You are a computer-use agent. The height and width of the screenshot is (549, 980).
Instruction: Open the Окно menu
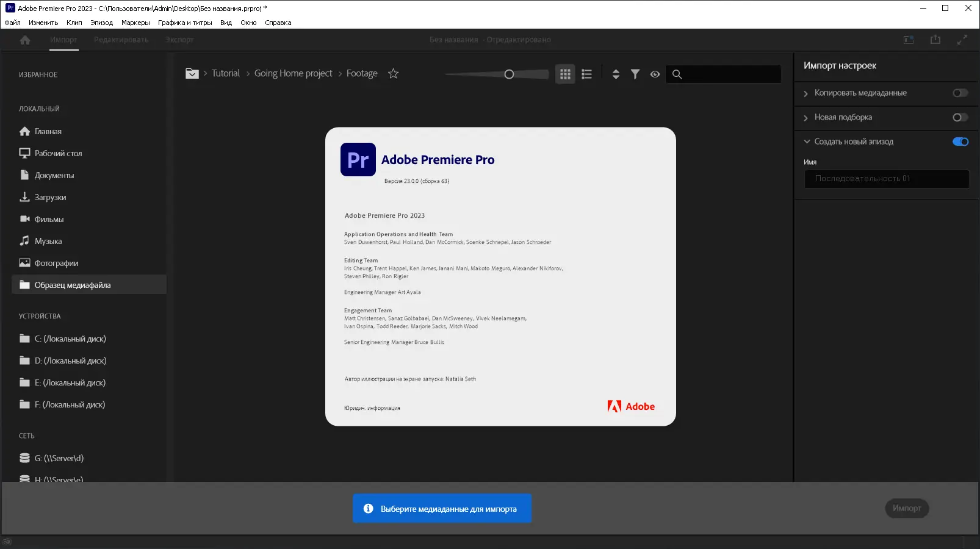(x=248, y=23)
